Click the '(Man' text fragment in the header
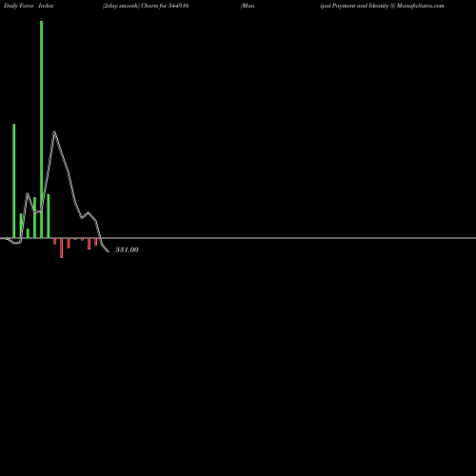 [x=248, y=6]
